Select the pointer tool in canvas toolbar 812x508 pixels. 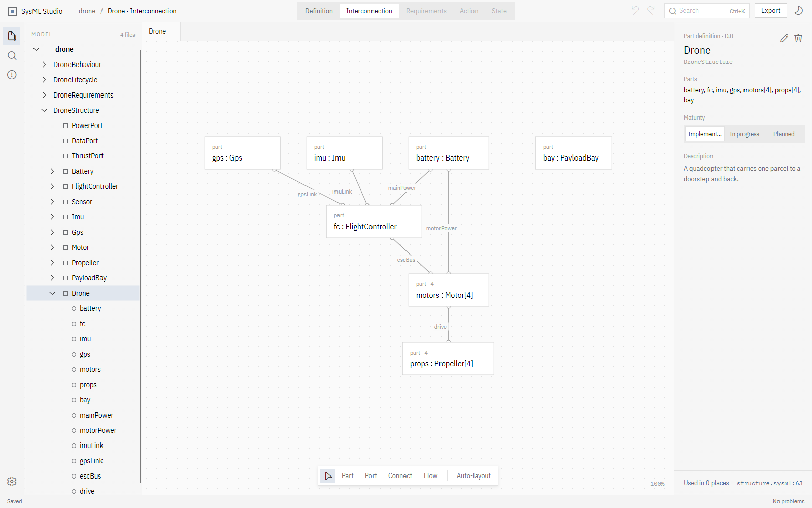[328, 476]
